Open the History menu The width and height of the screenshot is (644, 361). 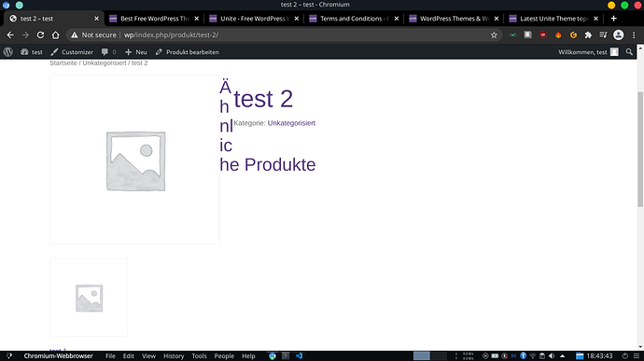pyautogui.click(x=174, y=356)
